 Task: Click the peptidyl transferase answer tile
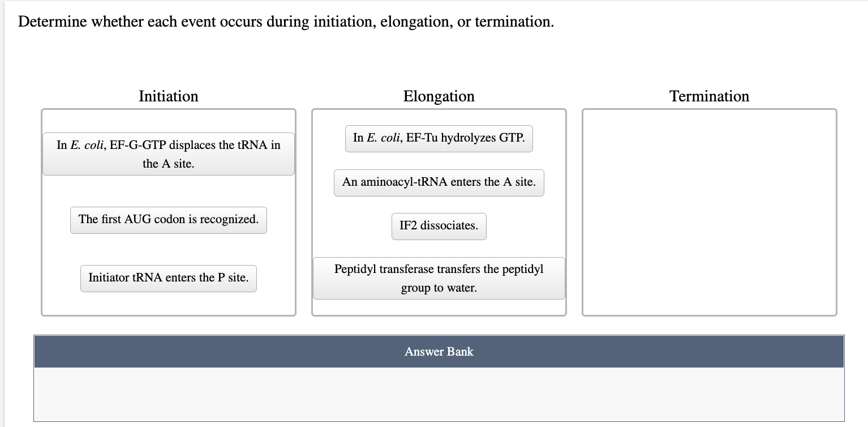[x=439, y=277]
